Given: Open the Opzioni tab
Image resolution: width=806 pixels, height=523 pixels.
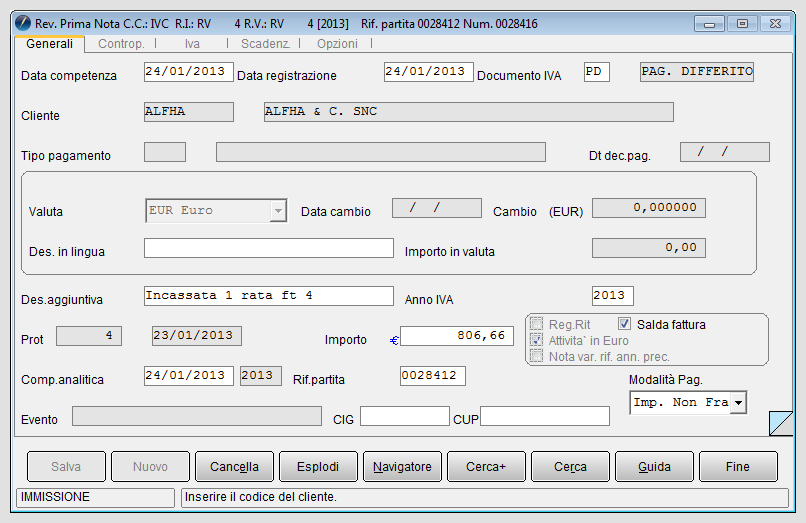Looking at the screenshot, I should (x=337, y=44).
